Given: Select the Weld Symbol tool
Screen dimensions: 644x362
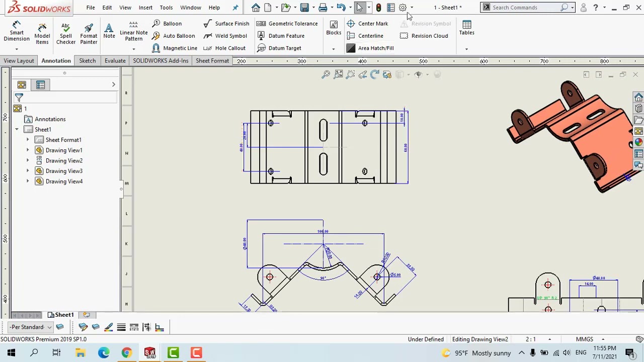Looking at the screenshot, I should coord(225,36).
